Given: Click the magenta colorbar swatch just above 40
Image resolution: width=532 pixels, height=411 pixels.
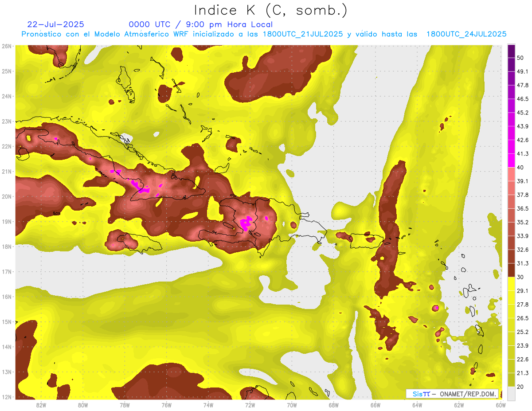Looking at the screenshot, I should pyautogui.click(x=512, y=160).
